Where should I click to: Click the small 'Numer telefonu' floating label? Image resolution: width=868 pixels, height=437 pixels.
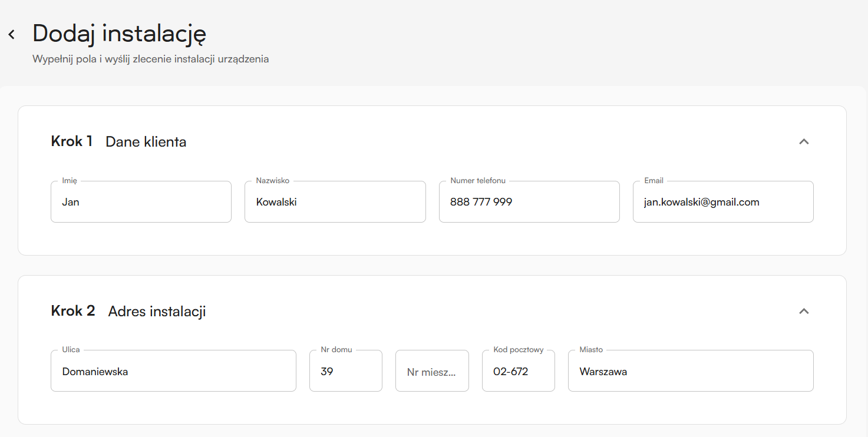click(478, 181)
